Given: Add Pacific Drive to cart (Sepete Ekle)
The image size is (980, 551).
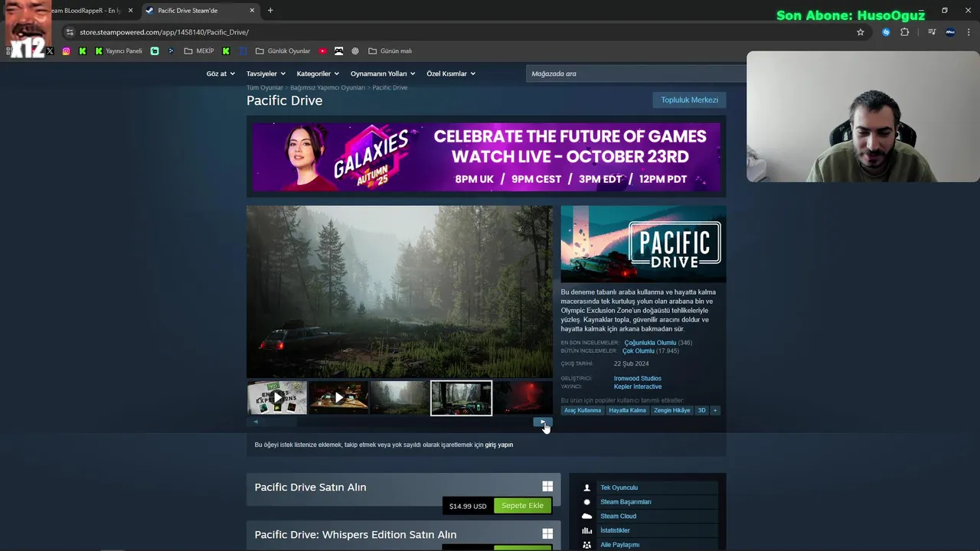Looking at the screenshot, I should (x=522, y=506).
